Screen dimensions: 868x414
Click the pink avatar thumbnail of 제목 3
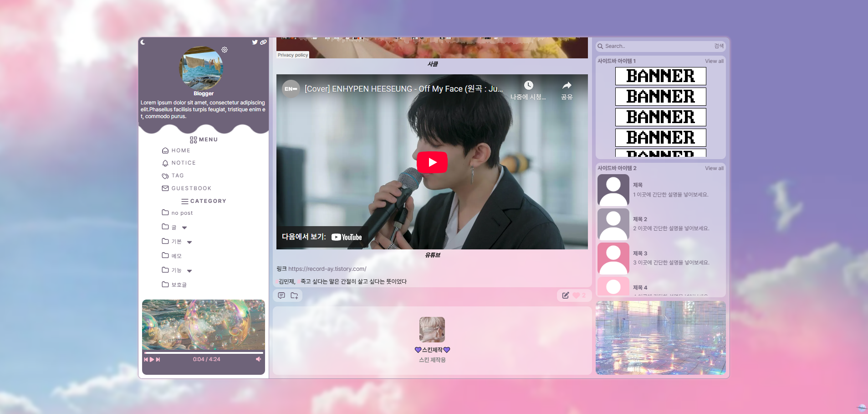[x=613, y=259]
